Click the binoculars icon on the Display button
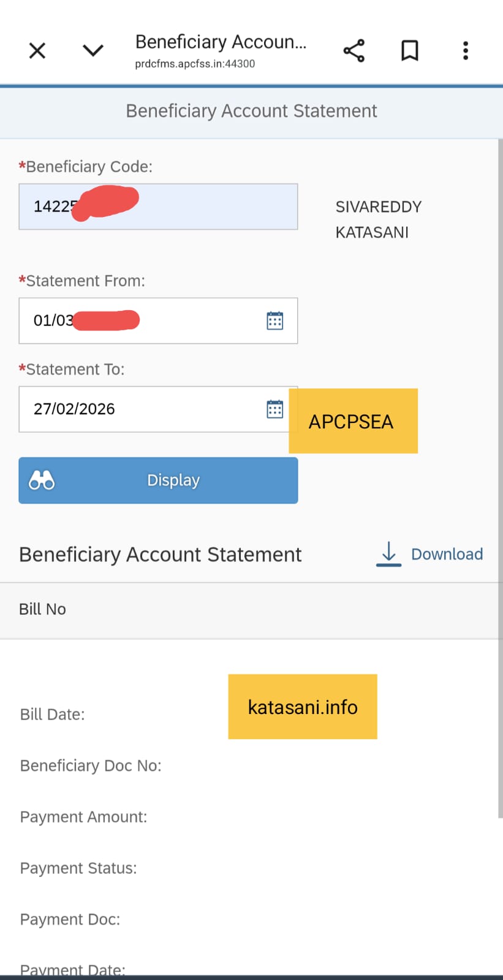Image resolution: width=503 pixels, height=980 pixels. point(42,481)
